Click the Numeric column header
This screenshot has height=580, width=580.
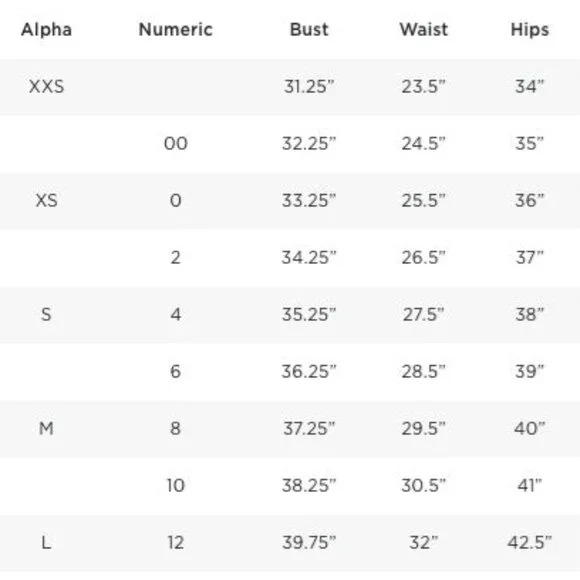(x=176, y=30)
